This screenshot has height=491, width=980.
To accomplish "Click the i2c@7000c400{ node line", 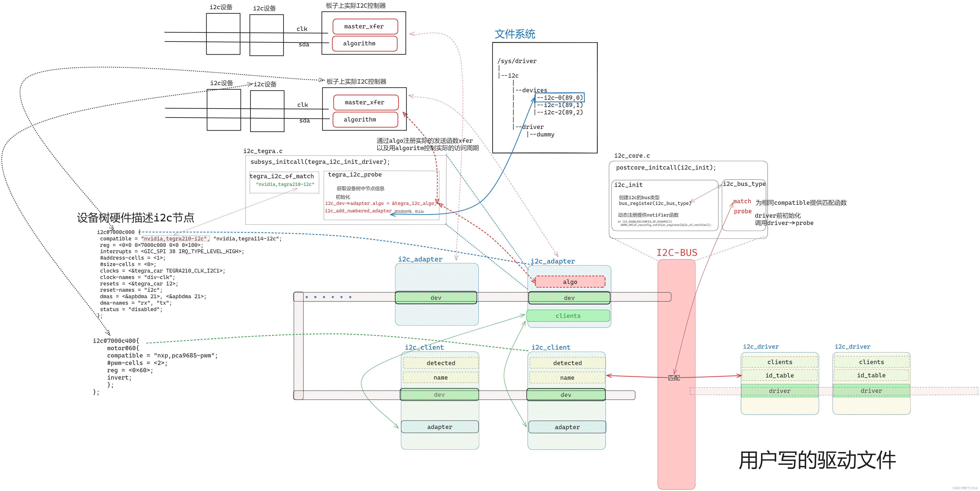I will pos(116,341).
